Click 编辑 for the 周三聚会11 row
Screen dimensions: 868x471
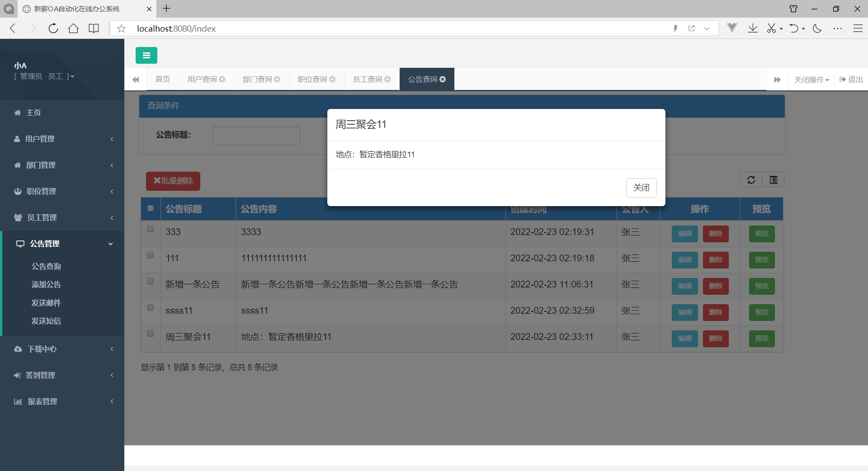pyautogui.click(x=685, y=339)
